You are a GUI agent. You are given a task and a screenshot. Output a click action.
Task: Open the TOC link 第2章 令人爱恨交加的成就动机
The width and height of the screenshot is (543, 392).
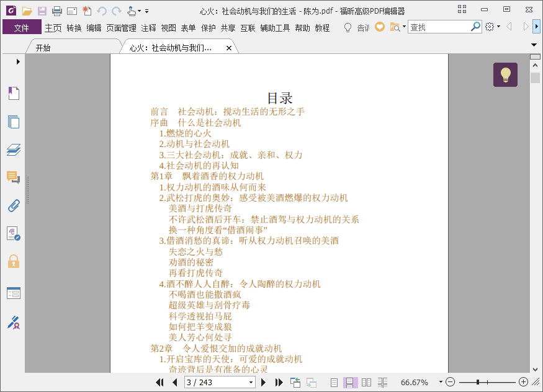pos(216,349)
